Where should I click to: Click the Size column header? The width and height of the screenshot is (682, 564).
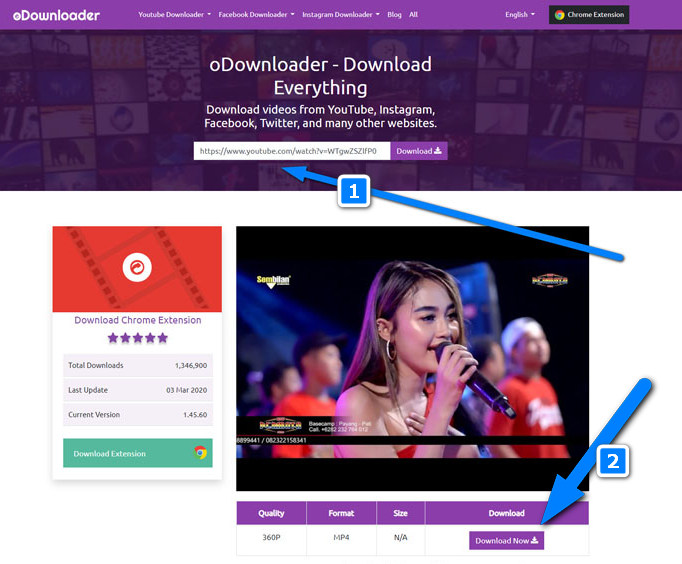click(x=401, y=513)
